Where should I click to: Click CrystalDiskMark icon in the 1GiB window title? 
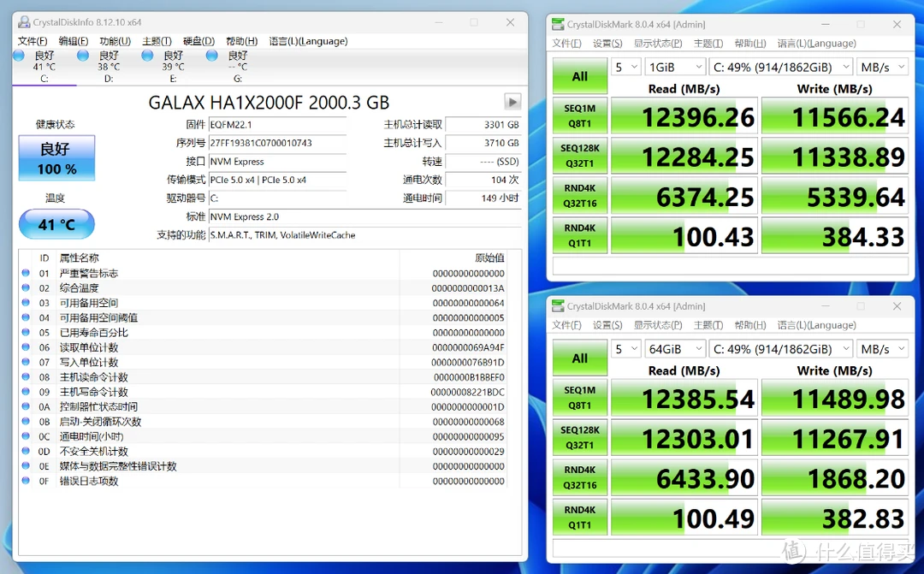(558, 24)
